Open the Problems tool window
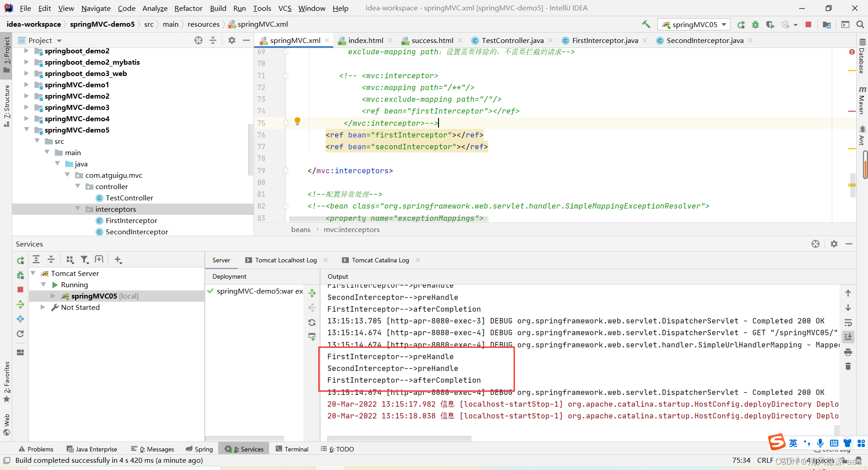 36,449
